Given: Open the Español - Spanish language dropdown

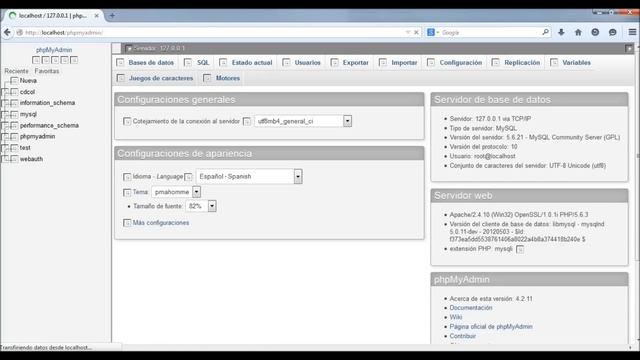Looking at the screenshot, I should tap(249, 177).
